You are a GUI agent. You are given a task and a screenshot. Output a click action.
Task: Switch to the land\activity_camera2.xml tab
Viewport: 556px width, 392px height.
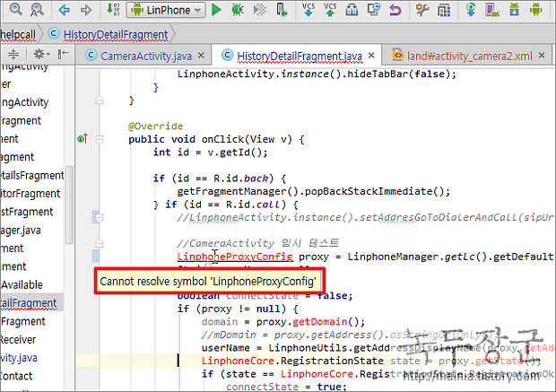[x=469, y=56]
